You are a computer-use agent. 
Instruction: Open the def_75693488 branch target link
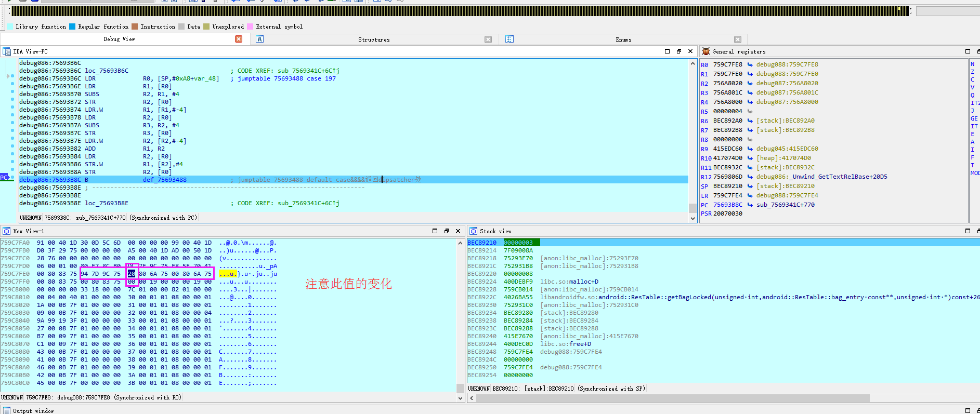164,180
